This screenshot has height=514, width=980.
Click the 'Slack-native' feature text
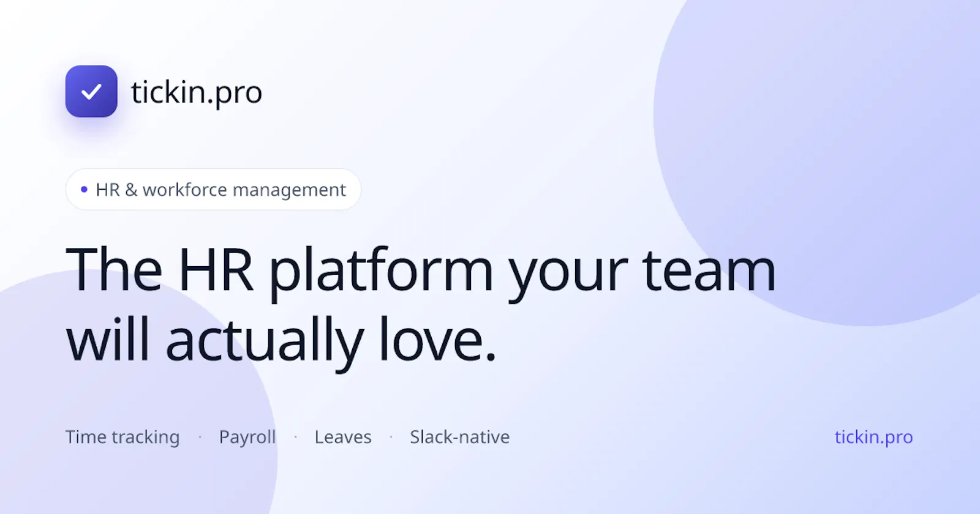coord(460,437)
